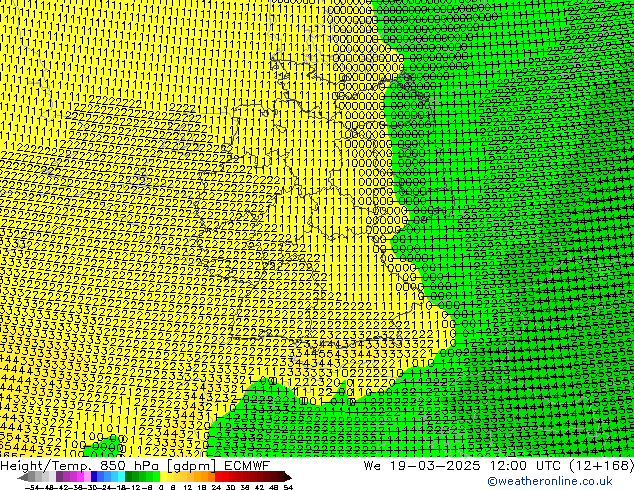Click the 'ECMWF' model label
This screenshot has width=634, height=490.
[x=247, y=466]
